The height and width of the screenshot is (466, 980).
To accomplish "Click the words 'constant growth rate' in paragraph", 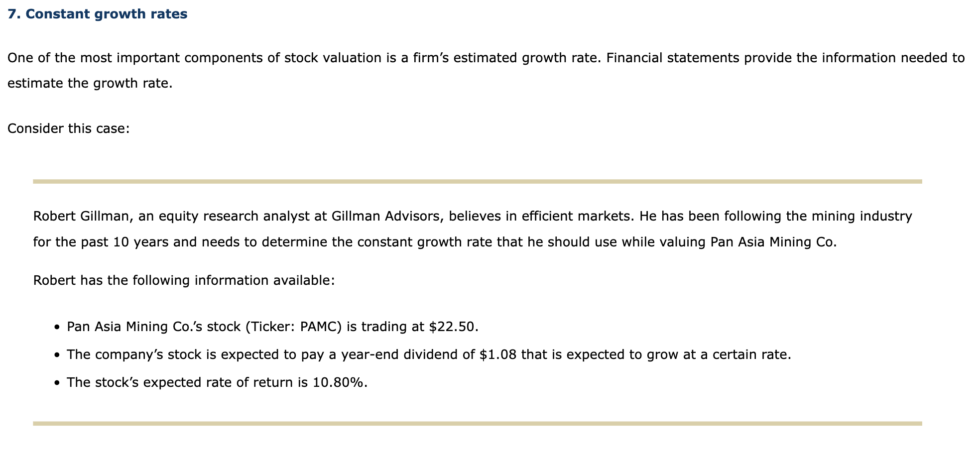I will tap(425, 242).
